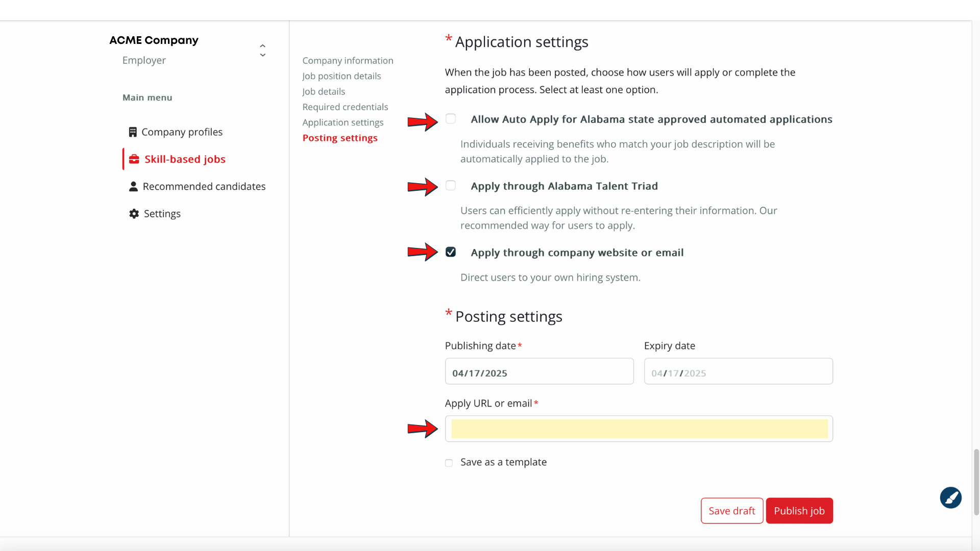Viewport: 980px width, 551px height.
Task: Open Skill-based jobs menu item
Action: [x=177, y=159]
